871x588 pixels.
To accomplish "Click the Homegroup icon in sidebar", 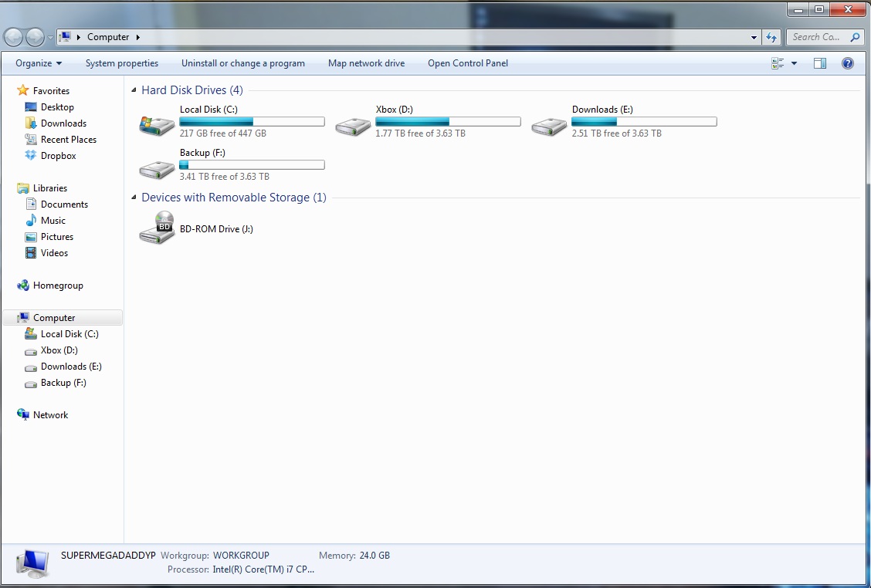I will pyautogui.click(x=22, y=286).
